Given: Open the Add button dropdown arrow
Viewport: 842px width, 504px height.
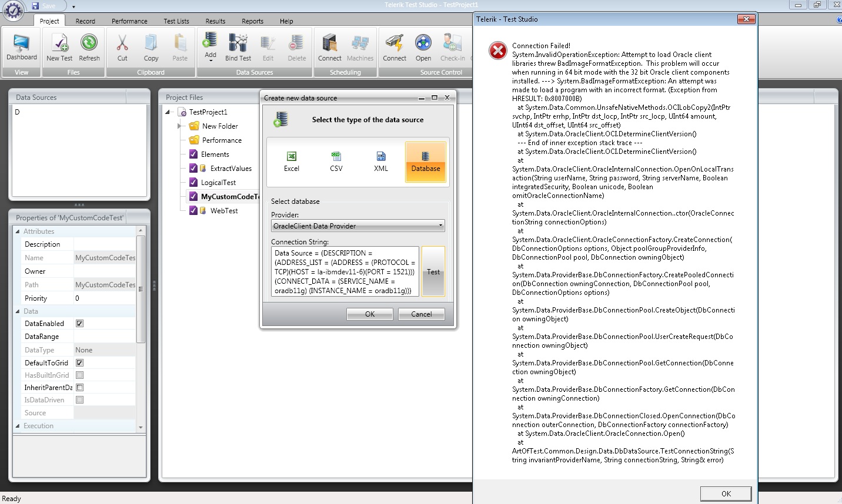Looking at the screenshot, I should tap(210, 61).
